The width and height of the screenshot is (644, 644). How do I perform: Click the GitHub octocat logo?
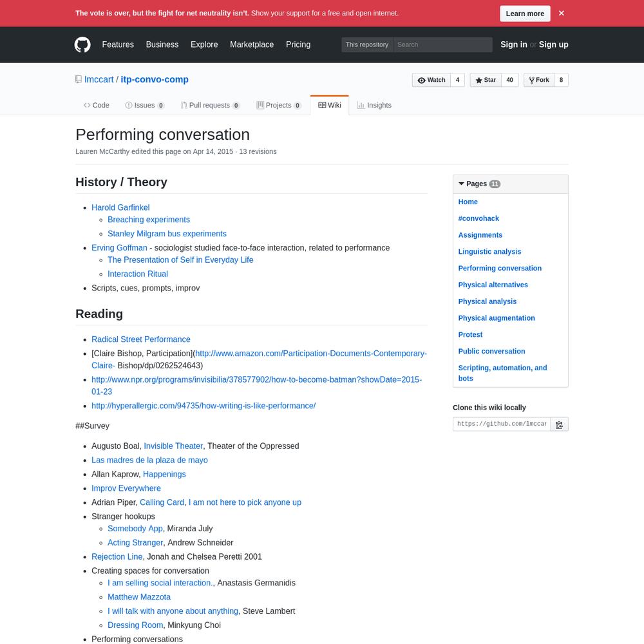pos(82,44)
